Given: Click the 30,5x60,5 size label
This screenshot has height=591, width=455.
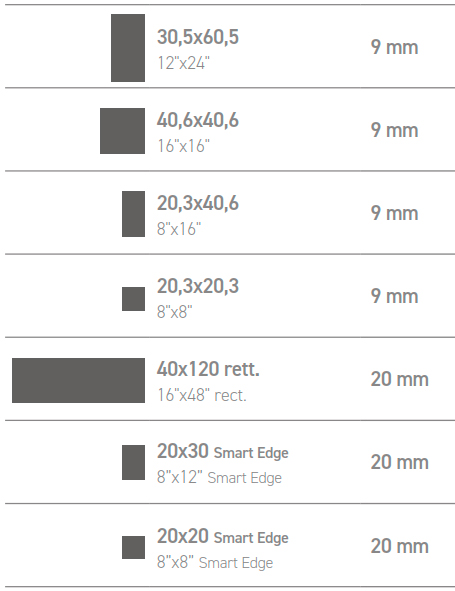Looking at the screenshot, I should tap(198, 37).
